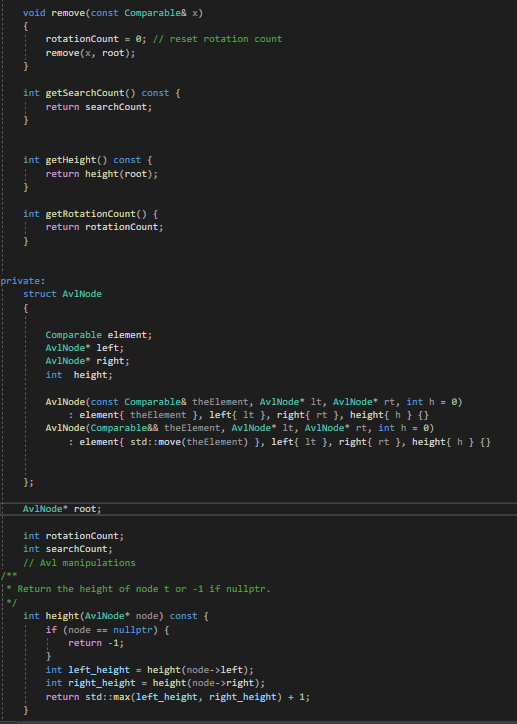Click 'right_height' in its int declaration
517x724 pixels.
point(102,683)
